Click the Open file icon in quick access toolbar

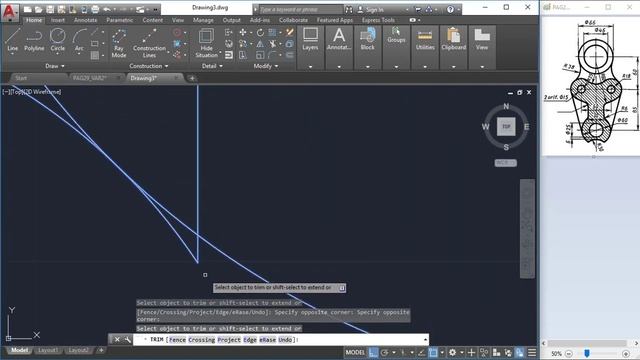pos(38,9)
